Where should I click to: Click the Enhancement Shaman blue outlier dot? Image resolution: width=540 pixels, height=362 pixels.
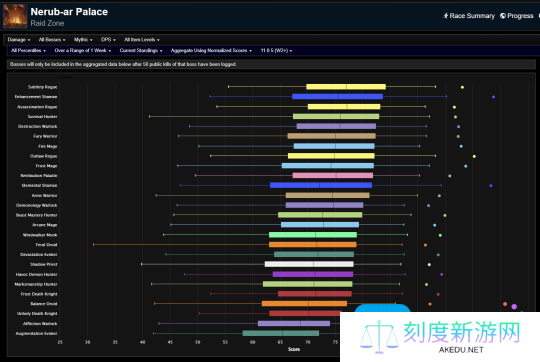(493, 97)
